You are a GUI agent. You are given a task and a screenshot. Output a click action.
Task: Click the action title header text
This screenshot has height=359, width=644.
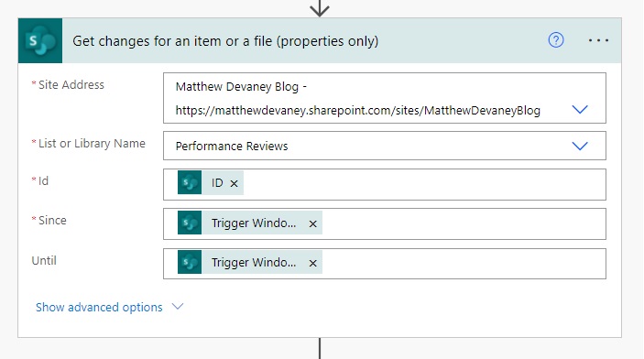[225, 41]
